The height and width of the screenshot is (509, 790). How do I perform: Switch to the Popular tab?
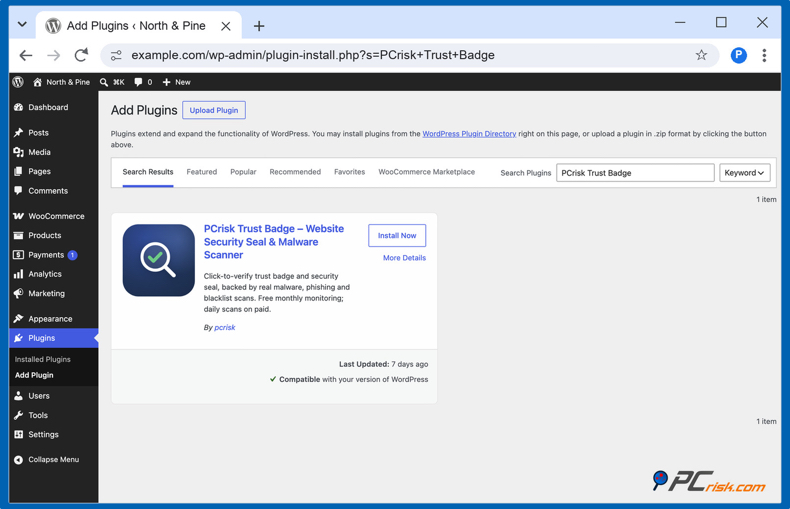(x=243, y=172)
